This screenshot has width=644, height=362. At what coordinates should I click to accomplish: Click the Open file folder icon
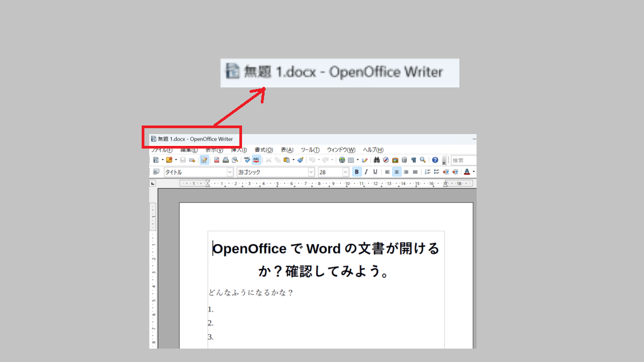[x=169, y=160]
